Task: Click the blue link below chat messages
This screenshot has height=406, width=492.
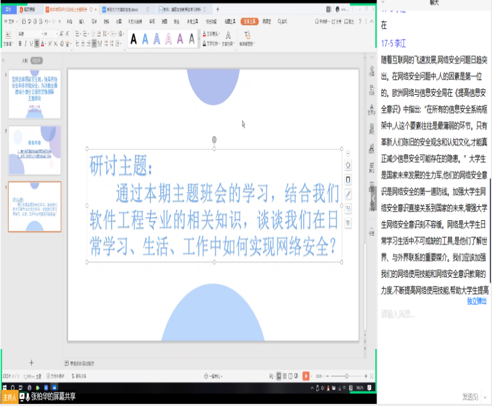Action: pos(477,301)
